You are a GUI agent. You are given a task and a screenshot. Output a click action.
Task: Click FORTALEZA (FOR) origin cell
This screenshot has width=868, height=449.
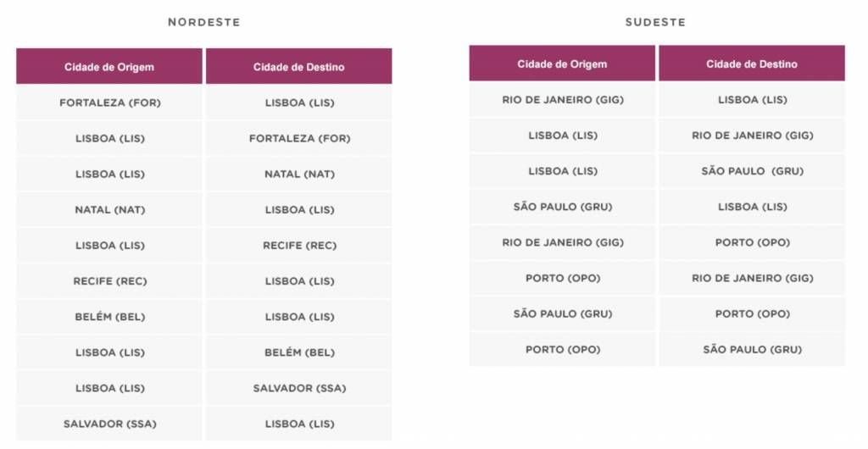(x=109, y=103)
